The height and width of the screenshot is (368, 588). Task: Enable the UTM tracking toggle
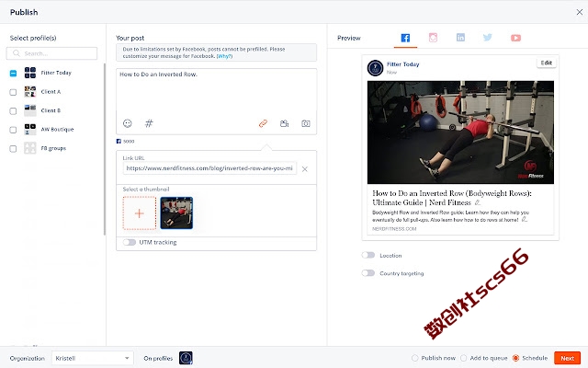pyautogui.click(x=130, y=242)
